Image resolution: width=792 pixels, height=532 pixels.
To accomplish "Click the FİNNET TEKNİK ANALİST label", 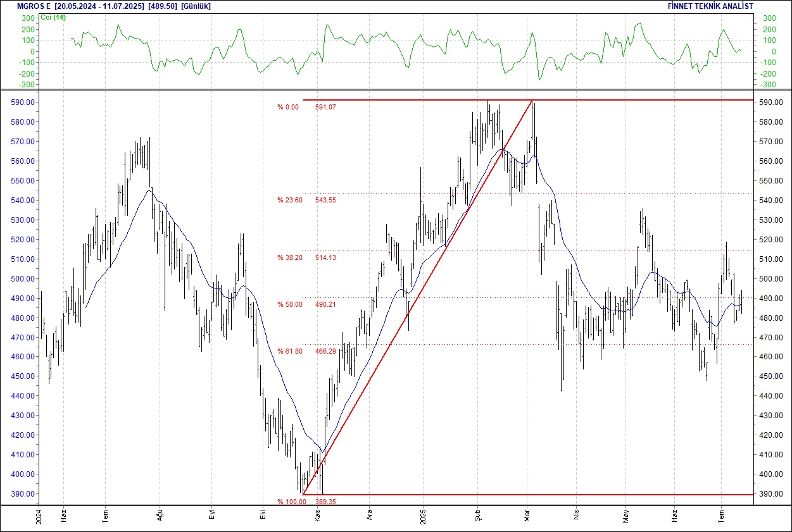I will (710, 6).
